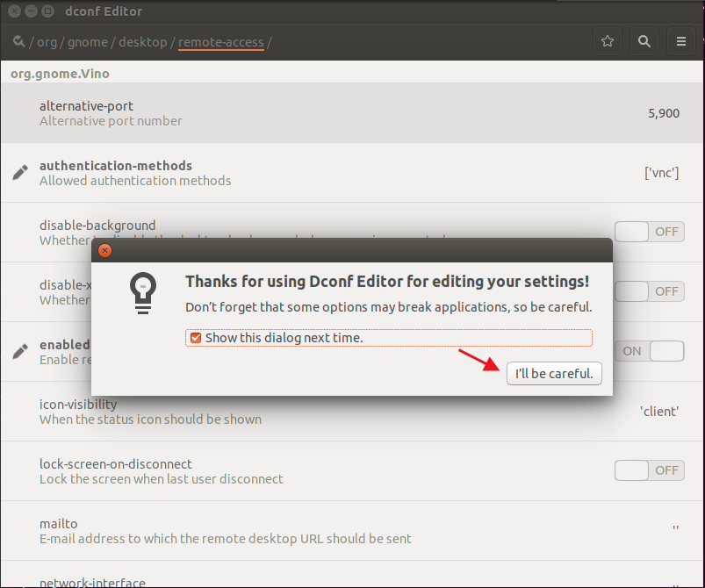Open the hamburger menu

[x=681, y=41]
